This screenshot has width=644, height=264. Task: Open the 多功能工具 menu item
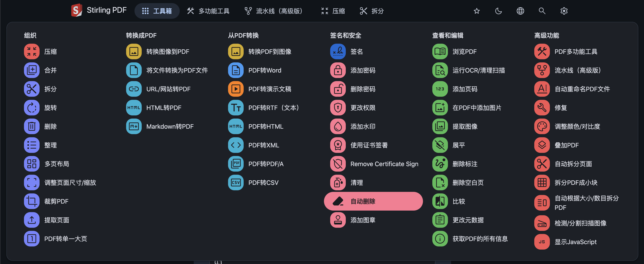tap(208, 11)
